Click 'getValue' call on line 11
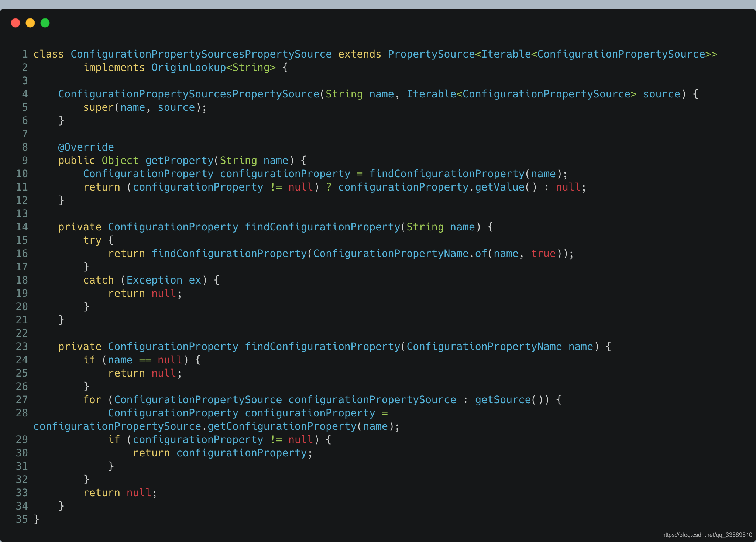Screen dimensions: 756x542 click(499, 187)
